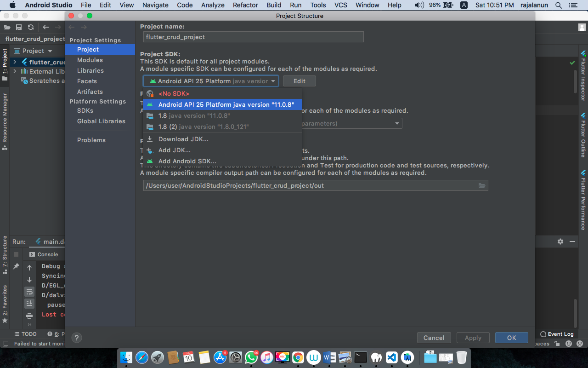This screenshot has width=588, height=368.
Task: Open WhatsApp from the Dock
Action: [251, 357]
